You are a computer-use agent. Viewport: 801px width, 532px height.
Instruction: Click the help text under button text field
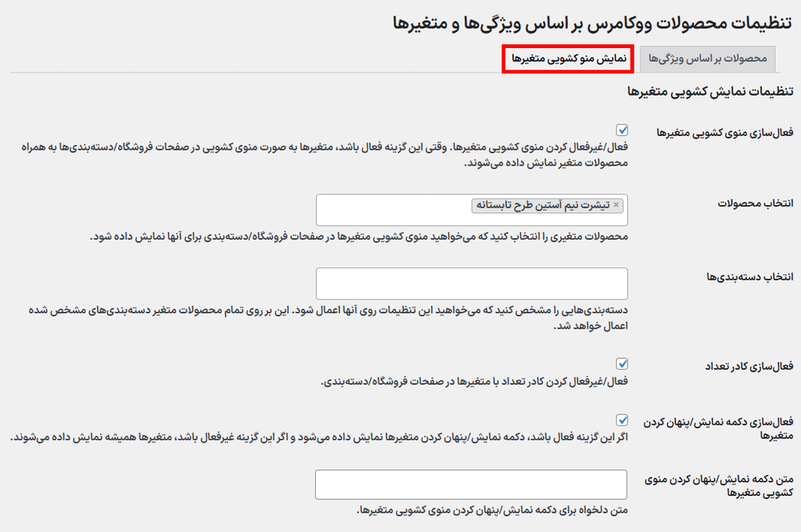pos(492,510)
